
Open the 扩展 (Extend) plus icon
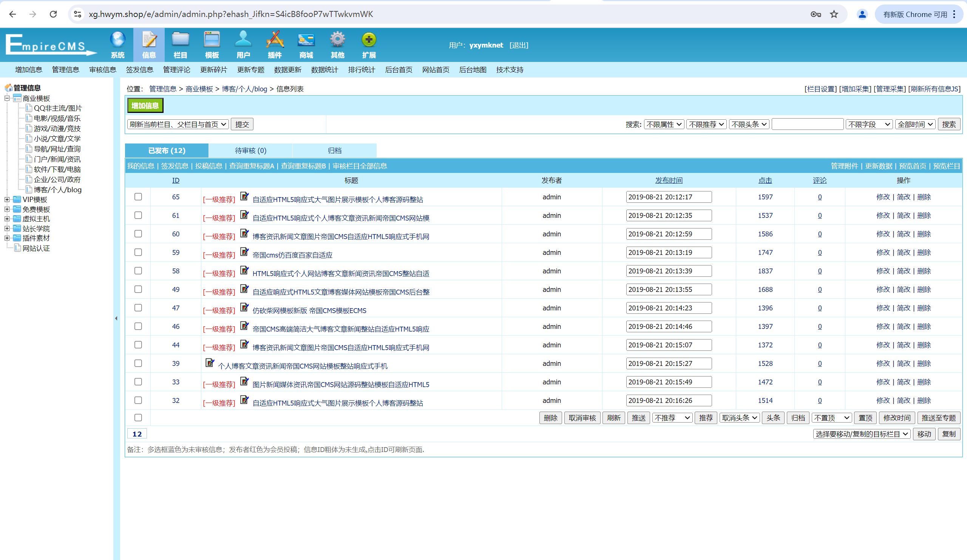(x=369, y=45)
